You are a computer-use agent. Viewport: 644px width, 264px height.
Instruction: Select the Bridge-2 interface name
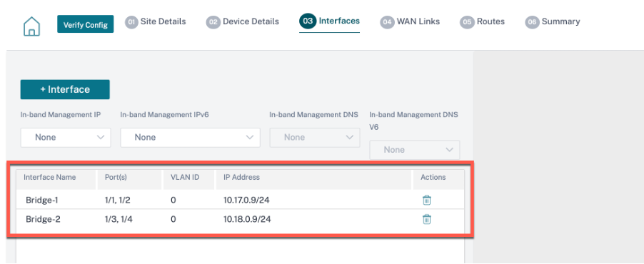(43, 219)
